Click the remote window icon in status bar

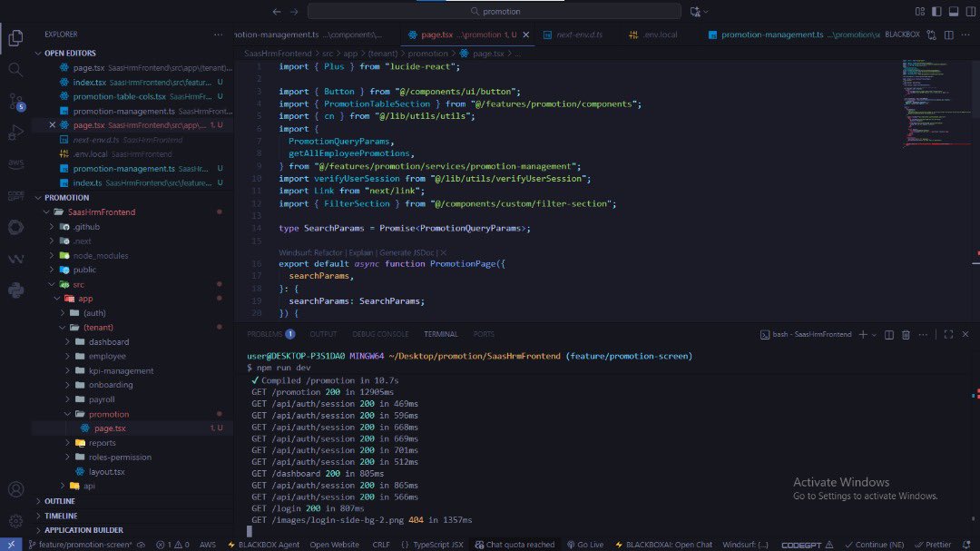coord(11,545)
